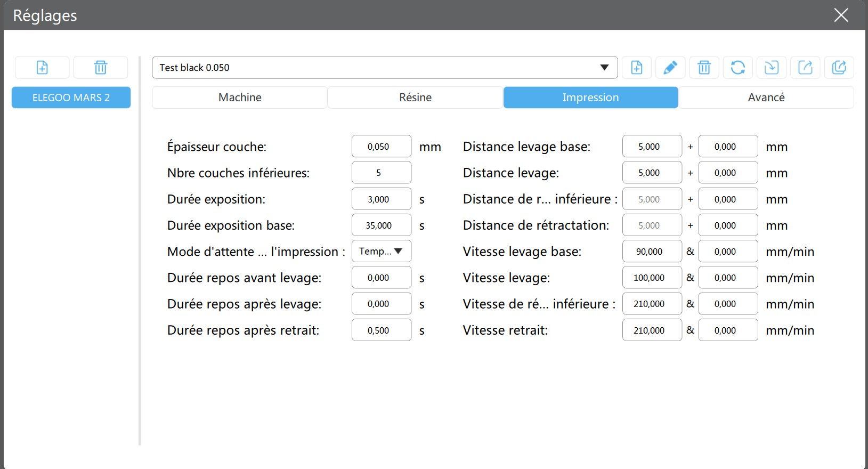
Task: Open the Avancé tab
Action: point(766,98)
